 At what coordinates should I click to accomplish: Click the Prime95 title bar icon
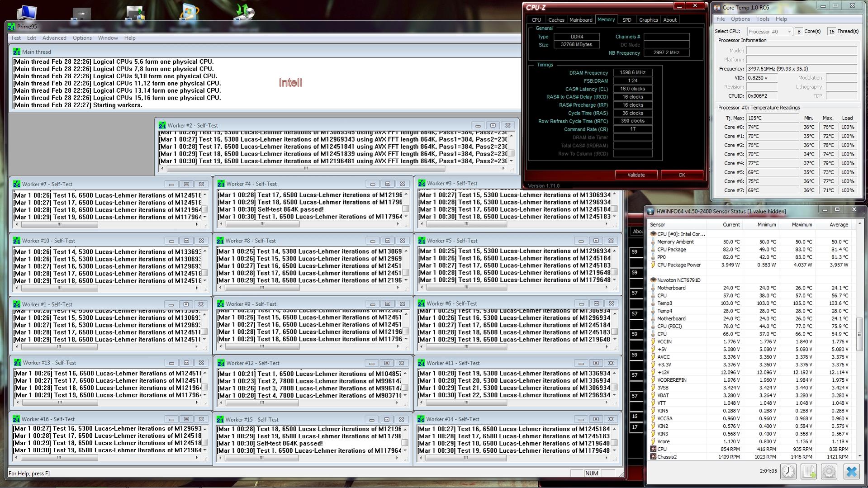(11, 27)
